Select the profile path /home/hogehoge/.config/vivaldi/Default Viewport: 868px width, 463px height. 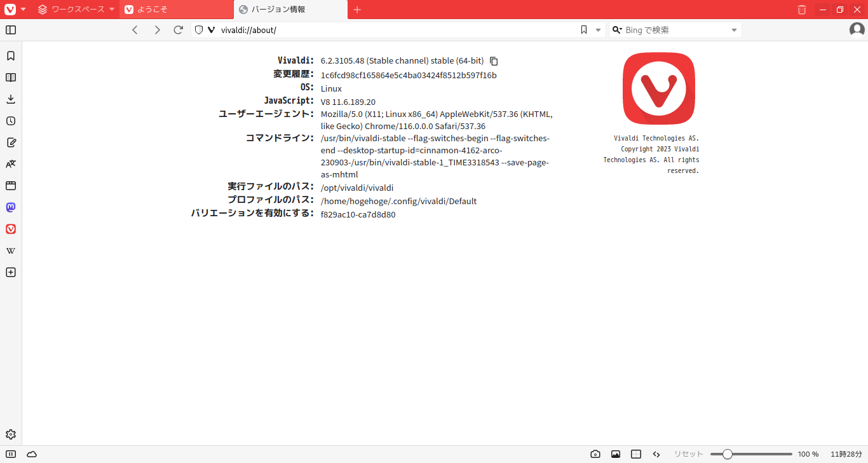click(x=398, y=201)
